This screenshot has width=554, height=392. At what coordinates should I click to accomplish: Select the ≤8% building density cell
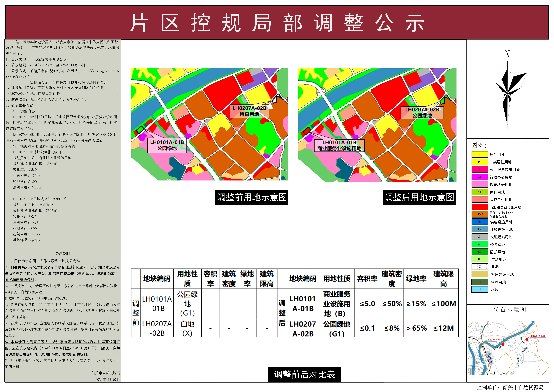tap(392, 328)
